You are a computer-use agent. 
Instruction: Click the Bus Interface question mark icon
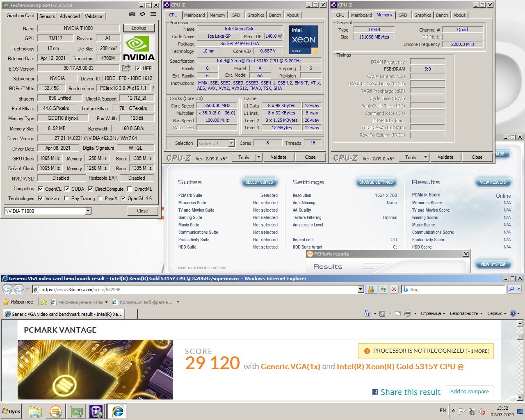coord(153,88)
